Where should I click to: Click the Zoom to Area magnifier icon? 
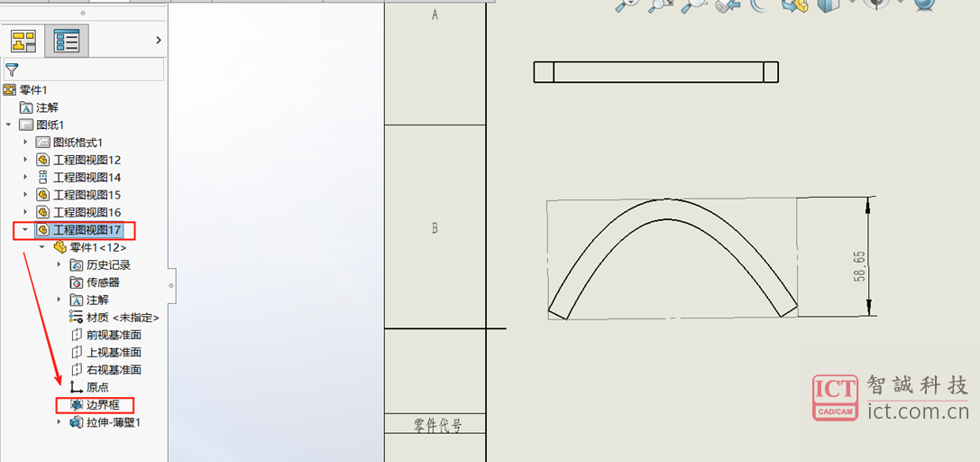coord(661,5)
